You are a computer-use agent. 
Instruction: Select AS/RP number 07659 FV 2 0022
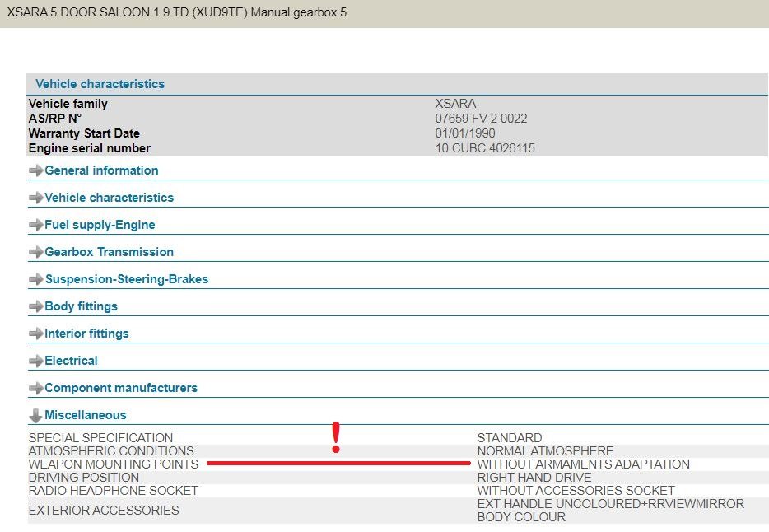click(x=481, y=118)
